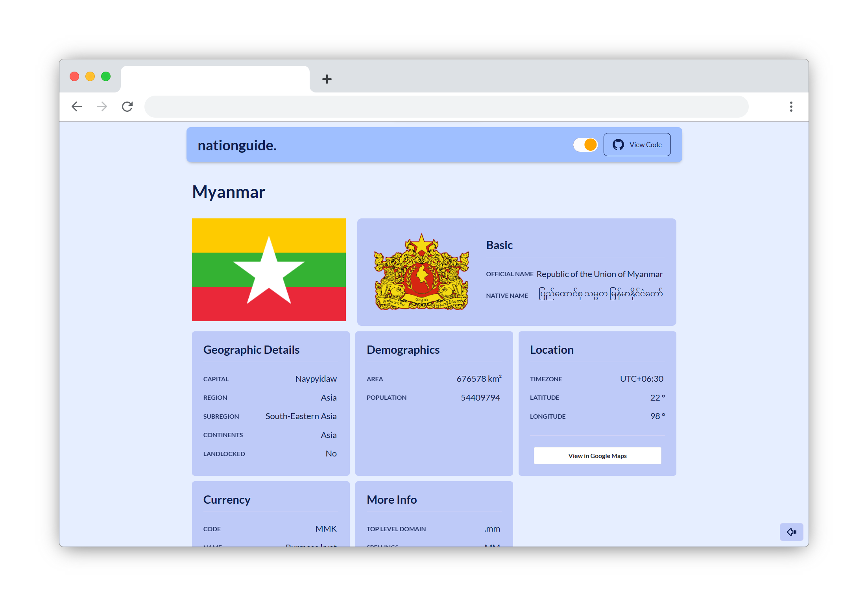Toggle the dark mode switch
The width and height of the screenshot is (868, 606).
pyautogui.click(x=585, y=145)
